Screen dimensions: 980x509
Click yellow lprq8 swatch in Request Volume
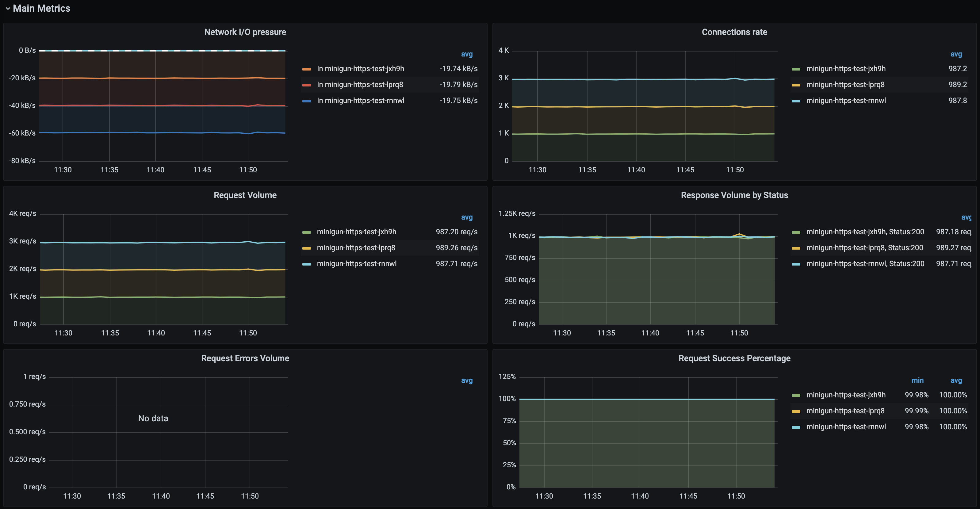307,248
